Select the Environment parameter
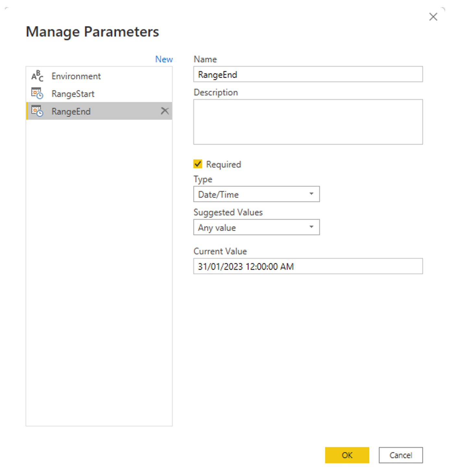Image resolution: width=449 pixels, height=476 pixels. [76, 76]
